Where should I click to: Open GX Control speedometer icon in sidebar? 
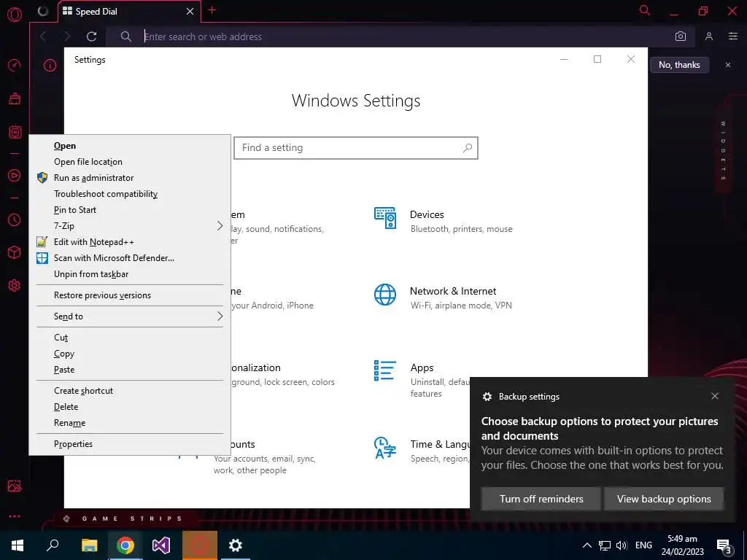click(15, 65)
